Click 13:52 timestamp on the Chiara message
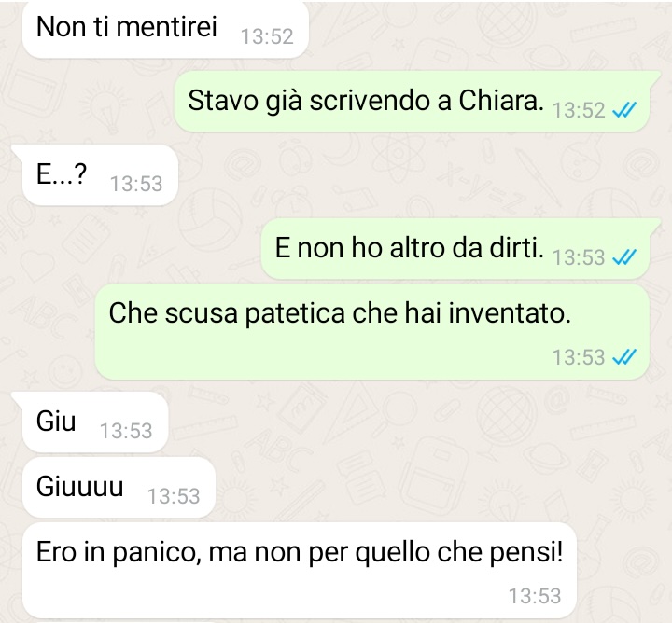 pos(579,110)
